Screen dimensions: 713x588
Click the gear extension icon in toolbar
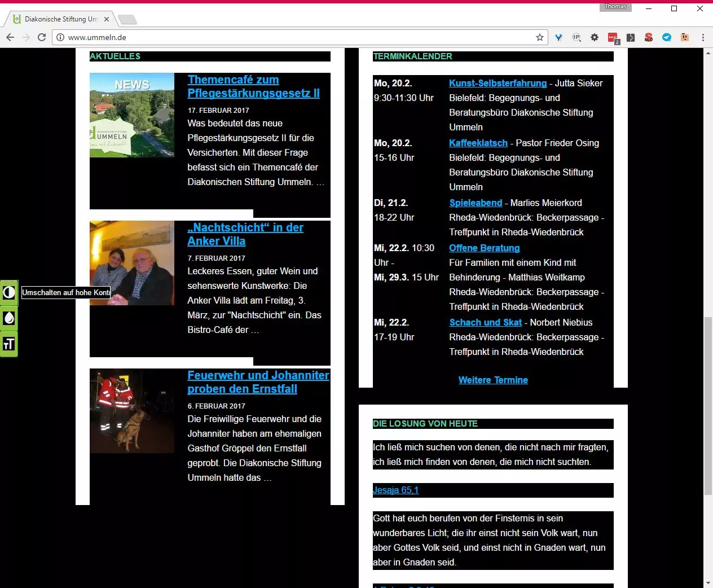pyautogui.click(x=595, y=37)
